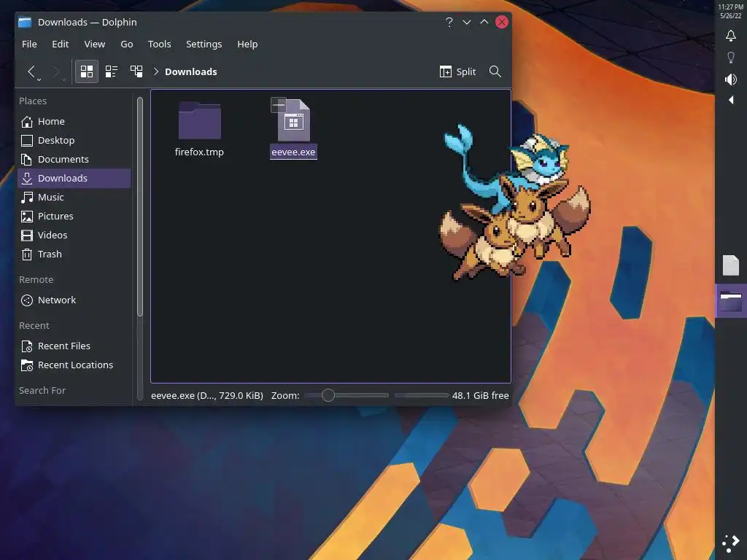Image resolution: width=747 pixels, height=560 pixels.
Task: Select Downloads in Places panel
Action: point(74,178)
